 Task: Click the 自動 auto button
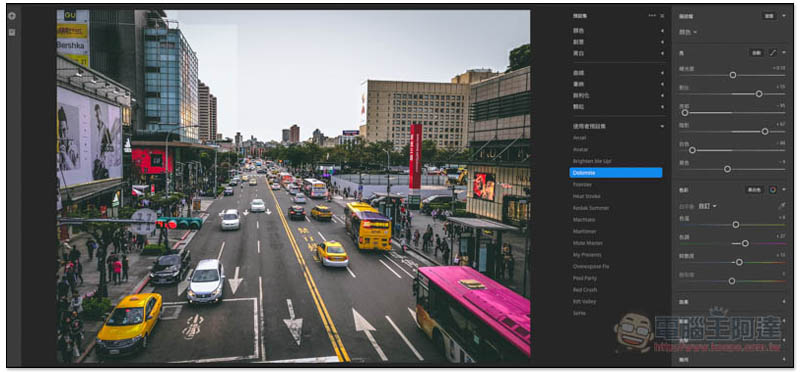(756, 53)
